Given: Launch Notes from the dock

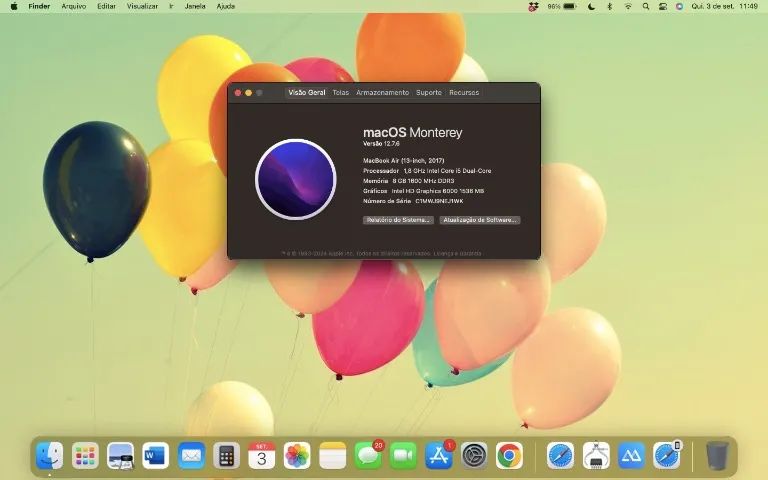Looking at the screenshot, I should 333,456.
